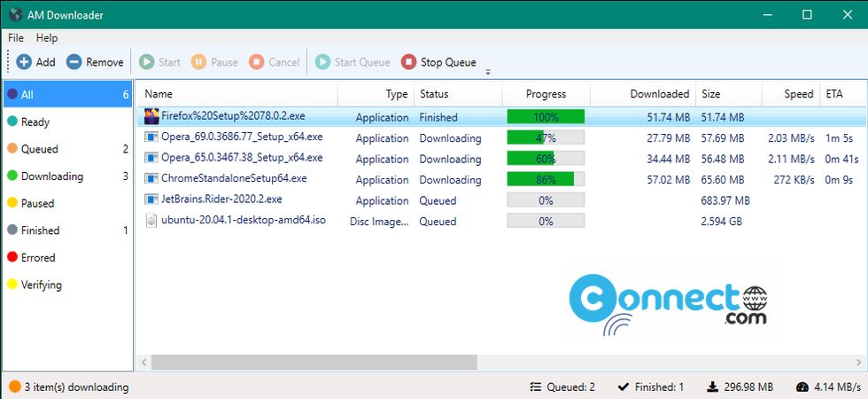Viewport: 868px width, 399px height.
Task: Click the JetBrains Rider 0% progress bar
Action: pyautogui.click(x=546, y=200)
